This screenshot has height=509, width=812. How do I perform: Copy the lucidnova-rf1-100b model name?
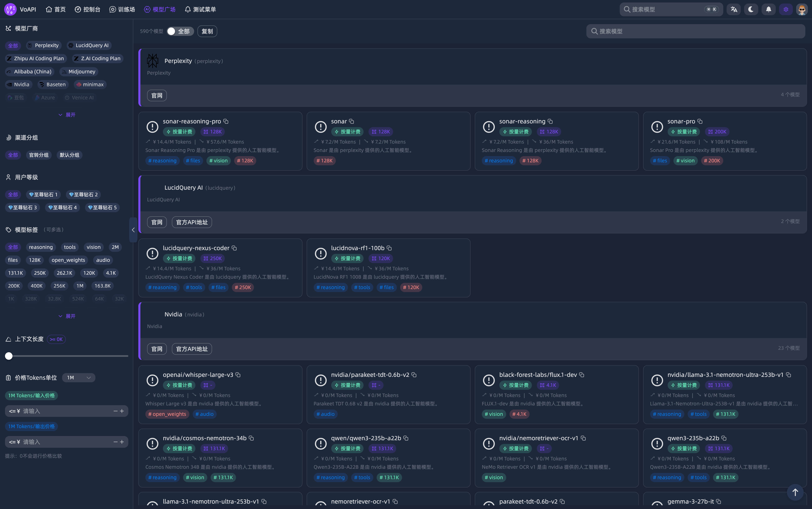point(389,248)
